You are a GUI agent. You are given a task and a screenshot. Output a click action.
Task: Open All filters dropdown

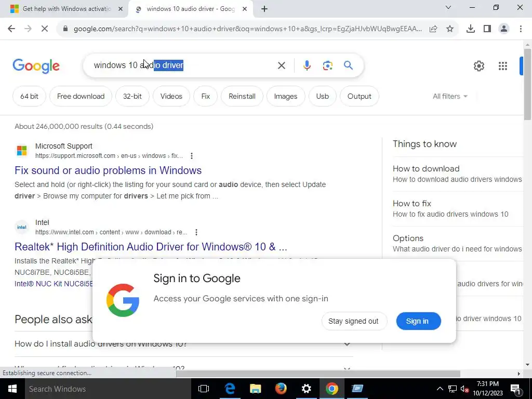click(450, 96)
